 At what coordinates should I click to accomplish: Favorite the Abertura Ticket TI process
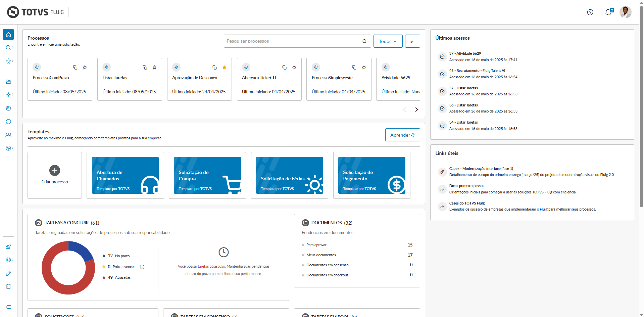click(294, 67)
